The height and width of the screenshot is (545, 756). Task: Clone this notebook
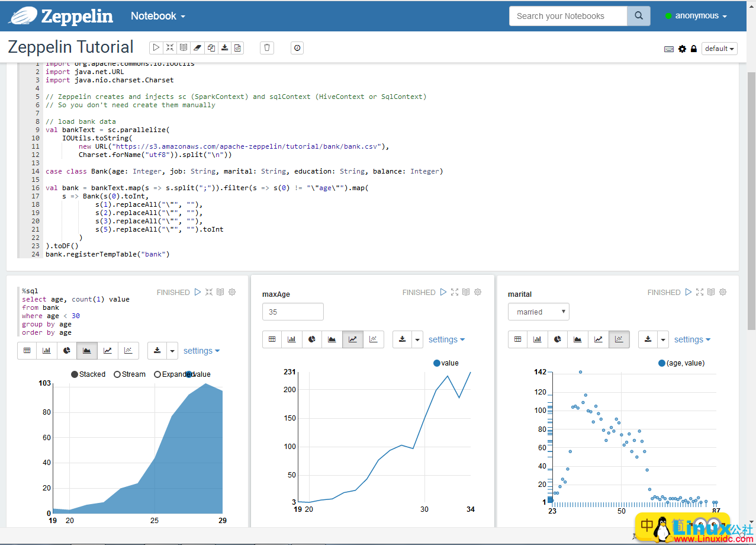pyautogui.click(x=211, y=47)
